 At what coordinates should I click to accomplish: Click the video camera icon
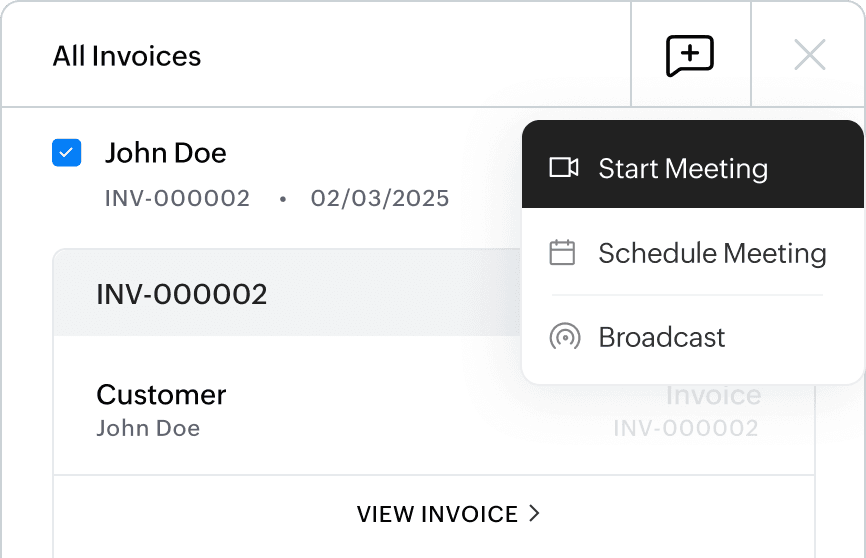click(564, 168)
